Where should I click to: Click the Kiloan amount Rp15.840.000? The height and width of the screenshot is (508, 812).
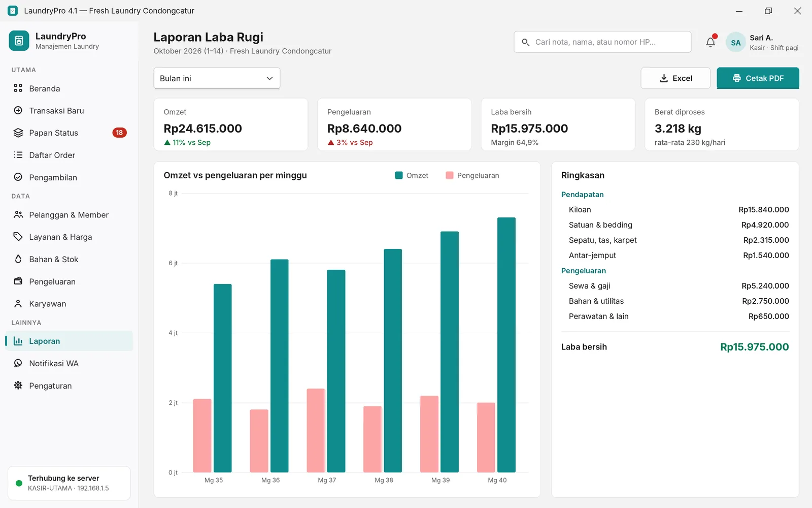[x=764, y=210]
